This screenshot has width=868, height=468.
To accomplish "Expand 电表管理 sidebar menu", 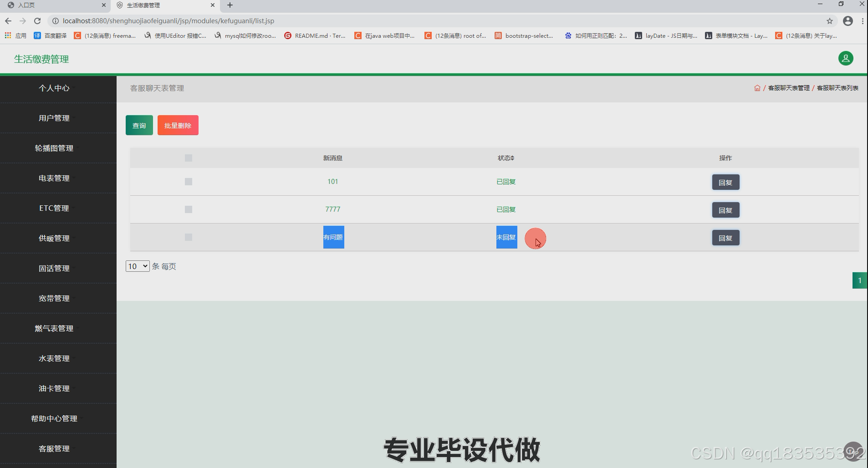I will (x=54, y=178).
